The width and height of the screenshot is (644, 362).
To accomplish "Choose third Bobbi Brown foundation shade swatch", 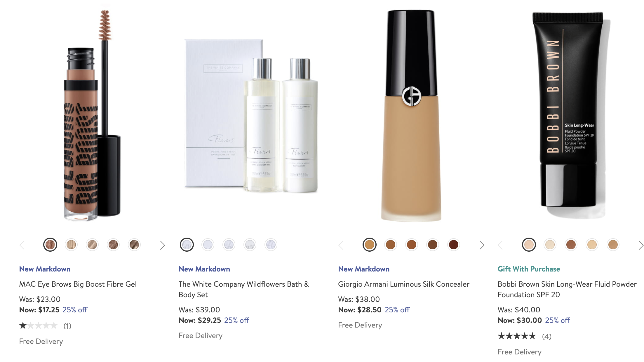I will pyautogui.click(x=571, y=245).
